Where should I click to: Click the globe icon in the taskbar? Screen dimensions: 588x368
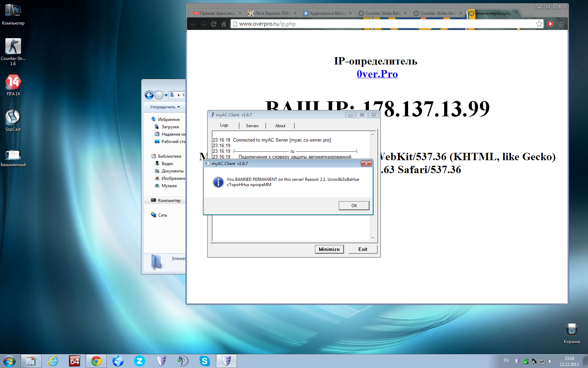118,361
